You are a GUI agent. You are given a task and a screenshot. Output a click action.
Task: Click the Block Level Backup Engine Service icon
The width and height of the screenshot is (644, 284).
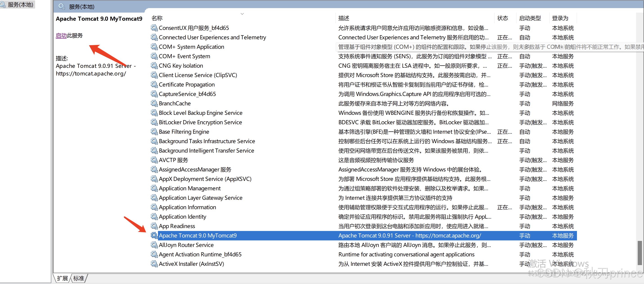(x=154, y=113)
